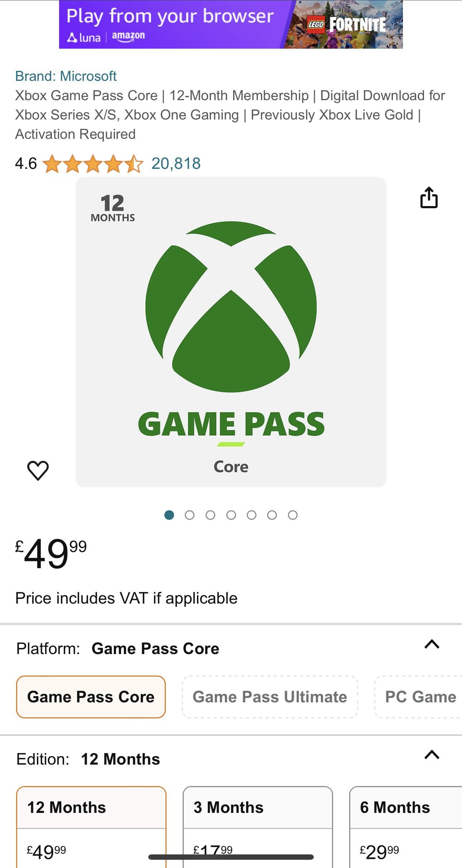The image size is (462, 868).
Task: Jump to fourth image carousel dot
Action: click(231, 515)
